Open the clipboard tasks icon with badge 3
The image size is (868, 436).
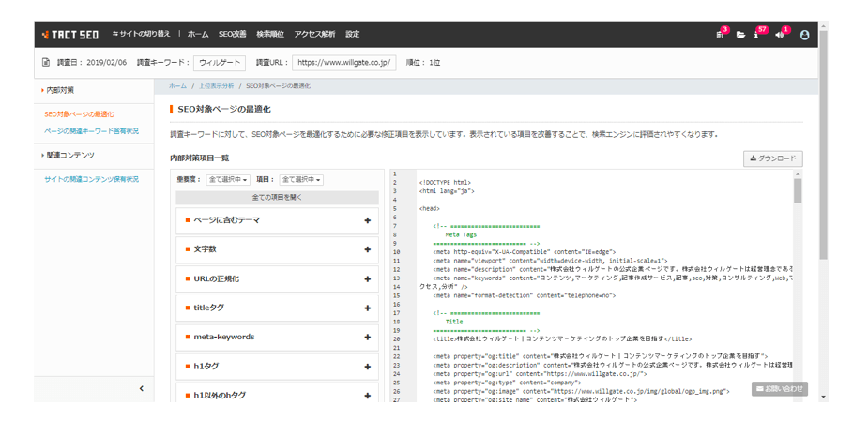tap(720, 35)
